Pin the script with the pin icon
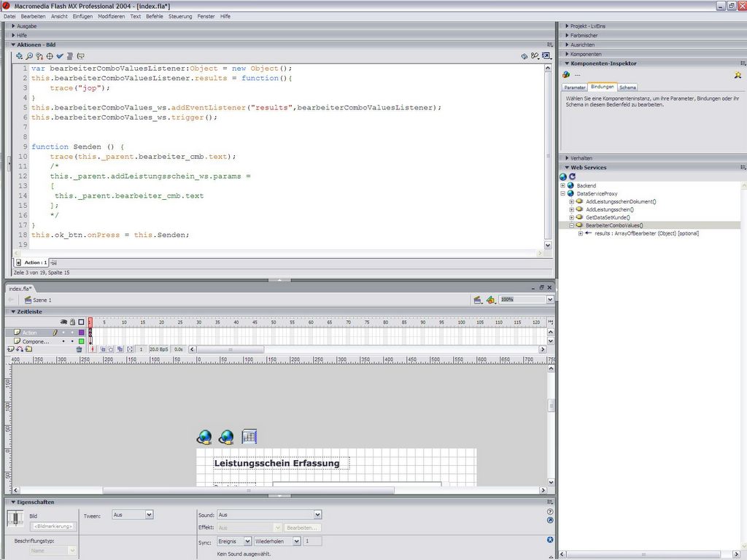This screenshot has width=747, height=560. 54,262
